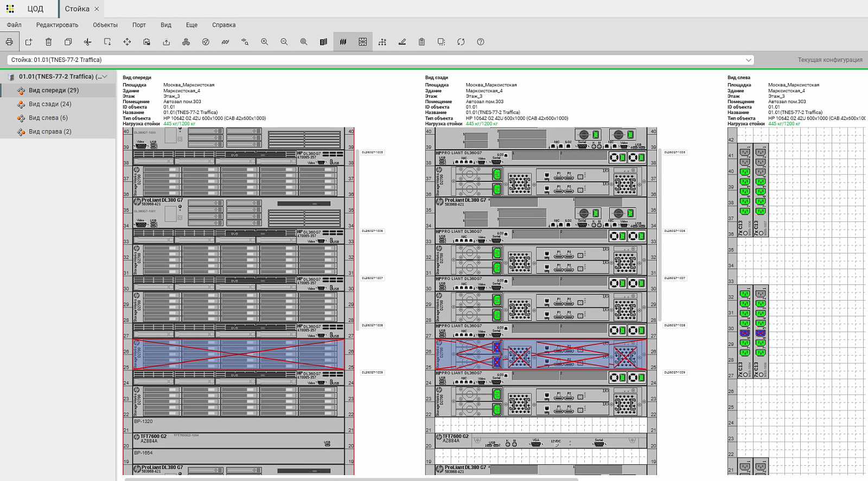Close the Стойка tab
The width and height of the screenshot is (868, 481).
click(x=97, y=9)
